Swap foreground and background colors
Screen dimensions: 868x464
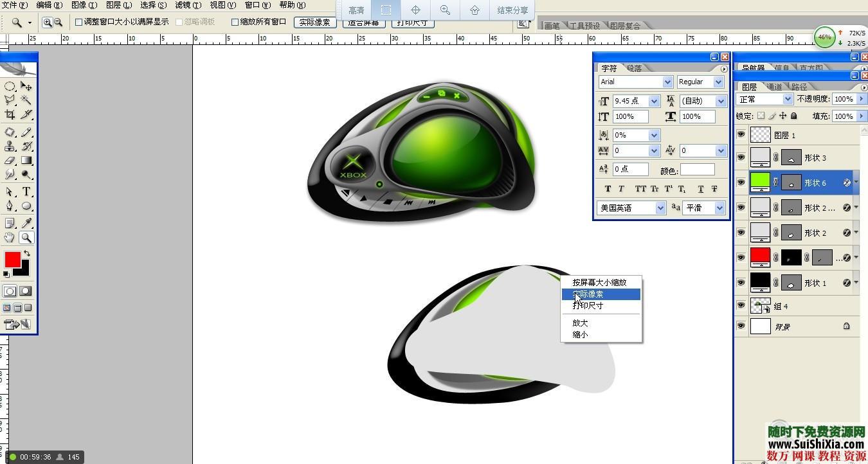[x=27, y=253]
